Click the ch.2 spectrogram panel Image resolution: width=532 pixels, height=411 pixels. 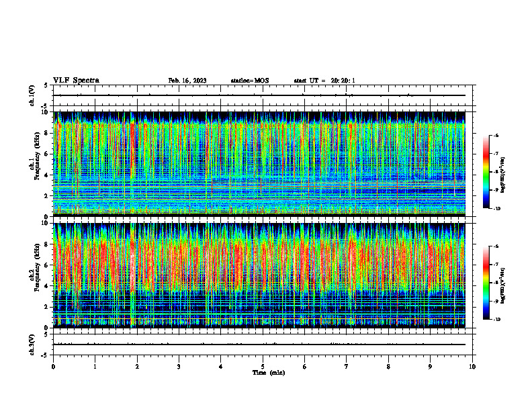(x=259, y=275)
